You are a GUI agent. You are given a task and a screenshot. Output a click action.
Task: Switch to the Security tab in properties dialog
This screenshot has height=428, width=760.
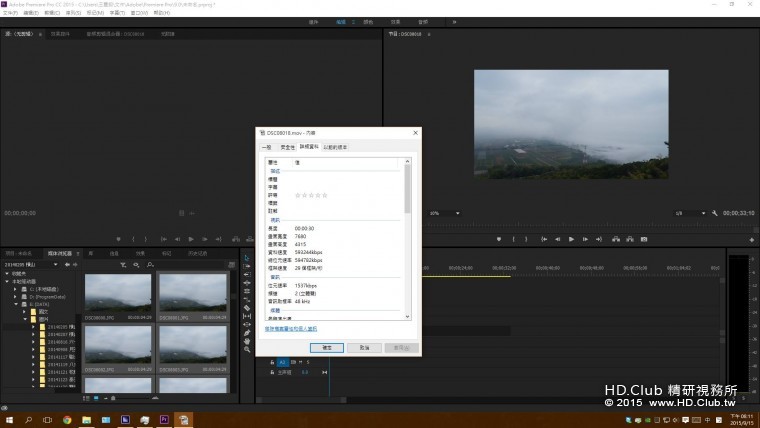(287, 146)
